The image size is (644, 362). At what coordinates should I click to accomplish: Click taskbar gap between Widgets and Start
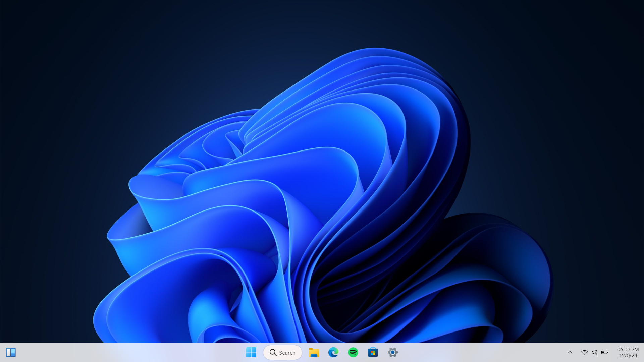[x=127, y=352]
